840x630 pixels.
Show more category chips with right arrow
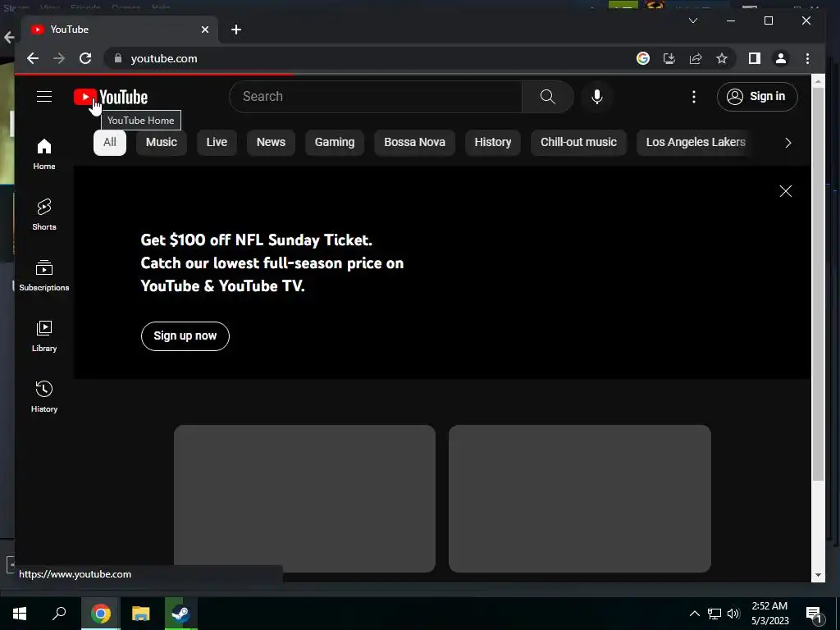coord(787,143)
